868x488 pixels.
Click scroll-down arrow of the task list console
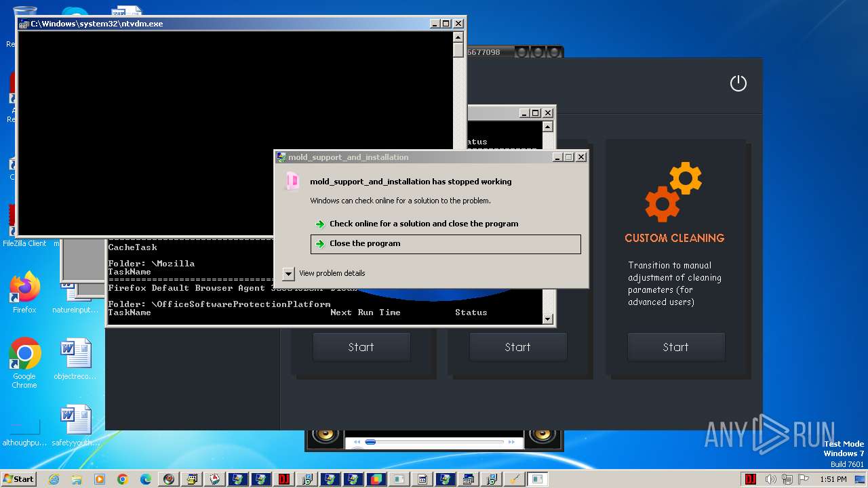pyautogui.click(x=548, y=319)
